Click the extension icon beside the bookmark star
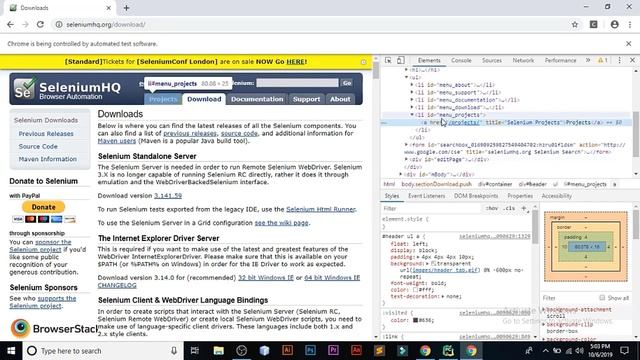The height and width of the screenshot is (360, 640). click(593, 24)
